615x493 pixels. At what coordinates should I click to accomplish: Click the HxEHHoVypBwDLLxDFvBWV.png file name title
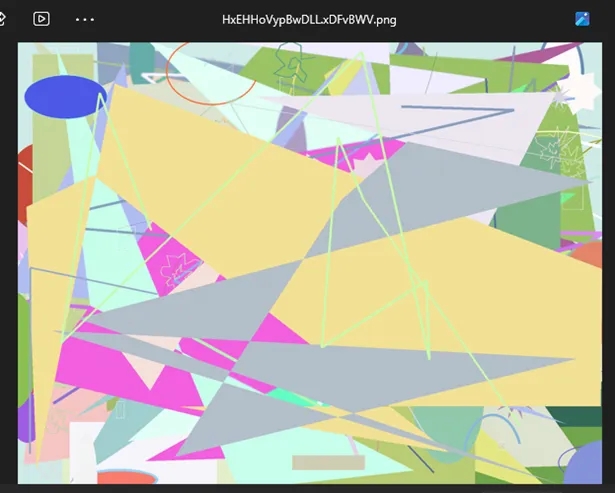(308, 19)
